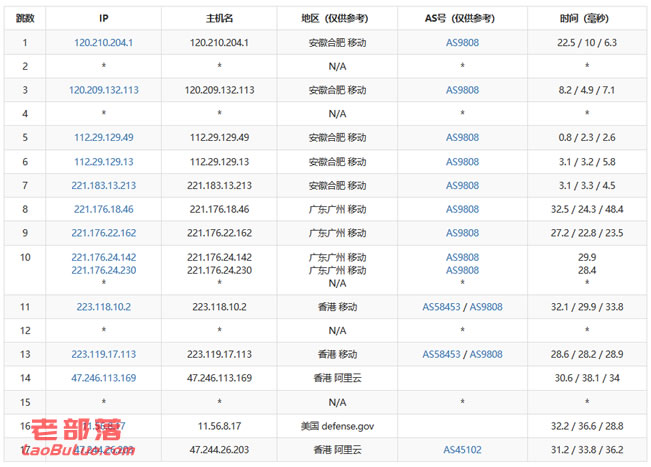Open the AS9808 link in hop 7 row
The height and width of the screenshot is (467, 651).
(462, 185)
